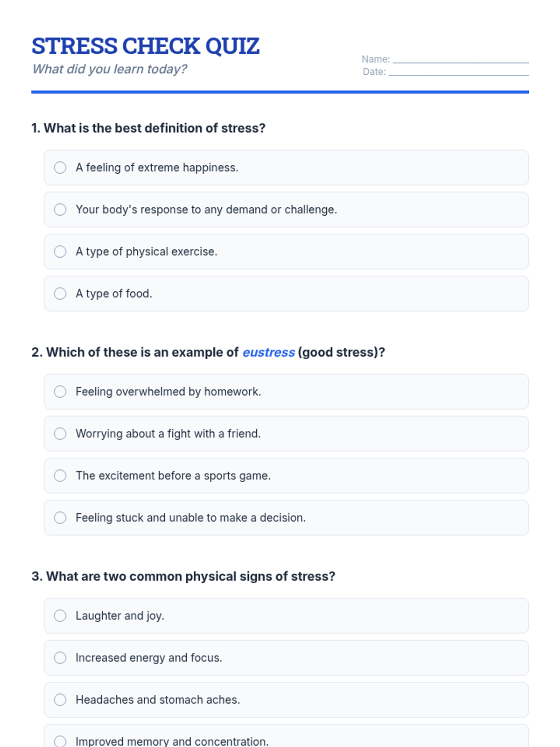Select 'Feeling overwhelmed by homework' radio button
The height and width of the screenshot is (747, 560).
[60, 392]
